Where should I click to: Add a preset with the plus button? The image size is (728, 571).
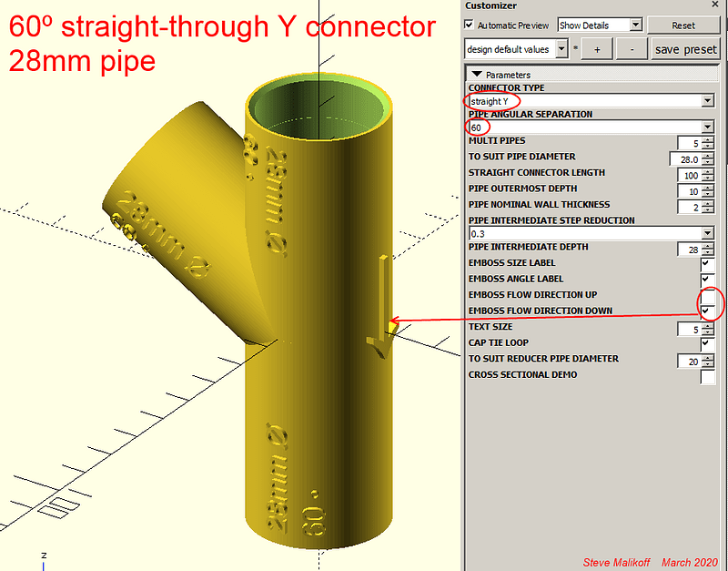pyautogui.click(x=597, y=49)
